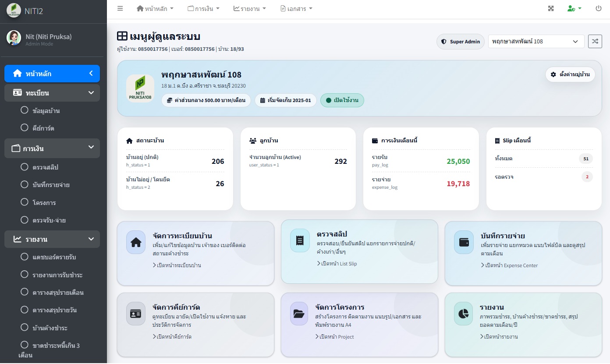Open the พฤกษาสหพัฒน์ 108 village dropdown
The width and height of the screenshot is (610, 364).
tap(536, 41)
